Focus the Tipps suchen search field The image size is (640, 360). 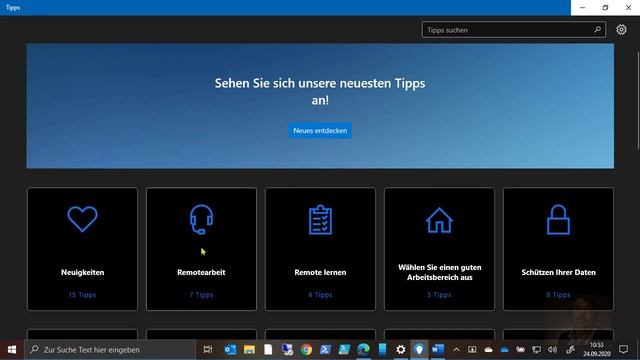513,30
